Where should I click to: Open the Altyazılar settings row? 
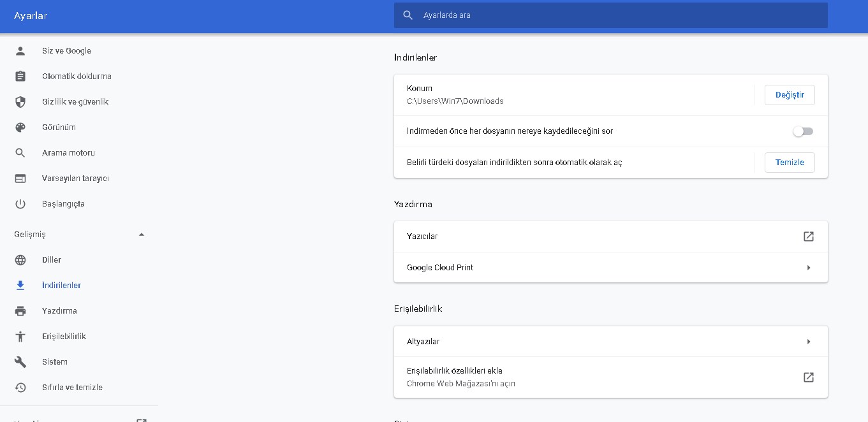[x=611, y=342]
